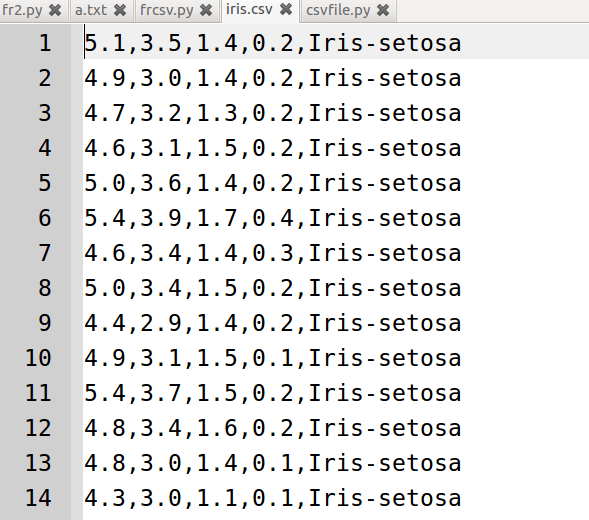Close the frcsv.py tab
Screen dimensions: 589x520
coord(206,10)
